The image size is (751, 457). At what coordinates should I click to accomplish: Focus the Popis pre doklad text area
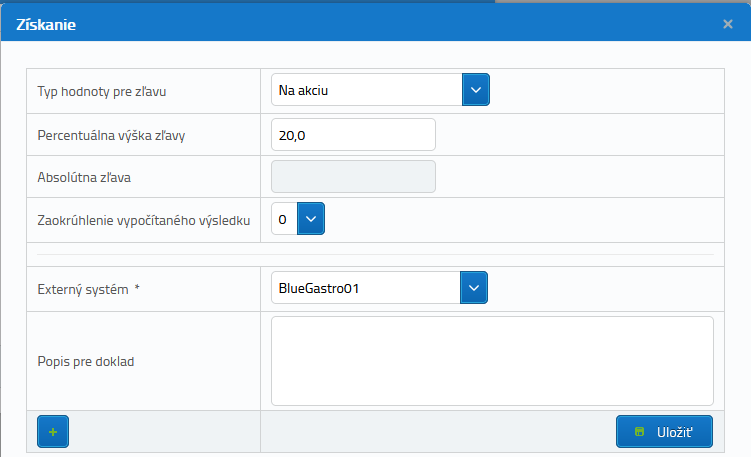[491, 361]
